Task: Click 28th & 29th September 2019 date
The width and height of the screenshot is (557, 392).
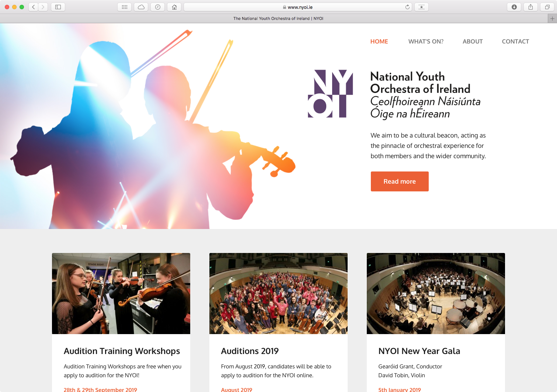Action: (100, 389)
